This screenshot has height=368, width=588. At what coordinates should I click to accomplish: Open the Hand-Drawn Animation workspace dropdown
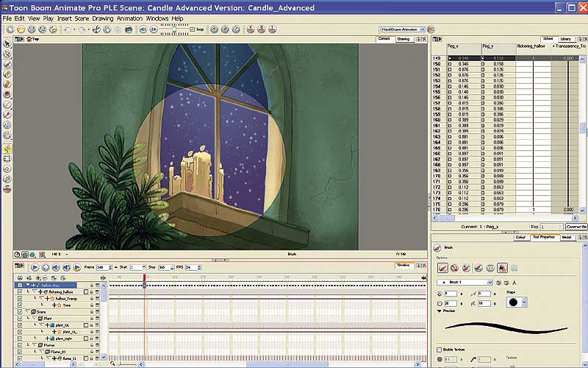(422, 29)
